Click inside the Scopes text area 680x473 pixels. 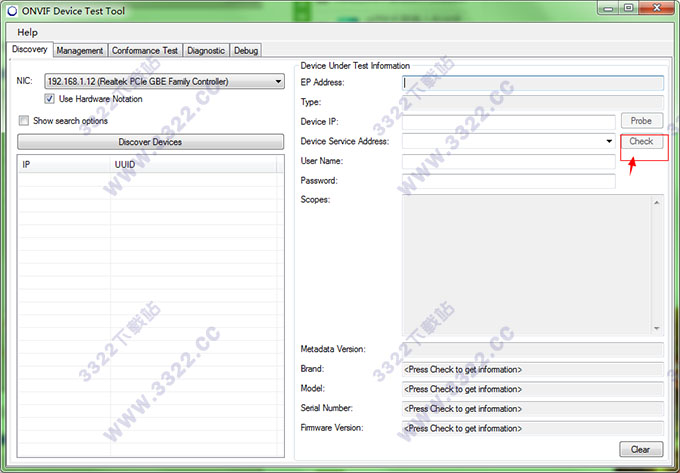pos(526,265)
